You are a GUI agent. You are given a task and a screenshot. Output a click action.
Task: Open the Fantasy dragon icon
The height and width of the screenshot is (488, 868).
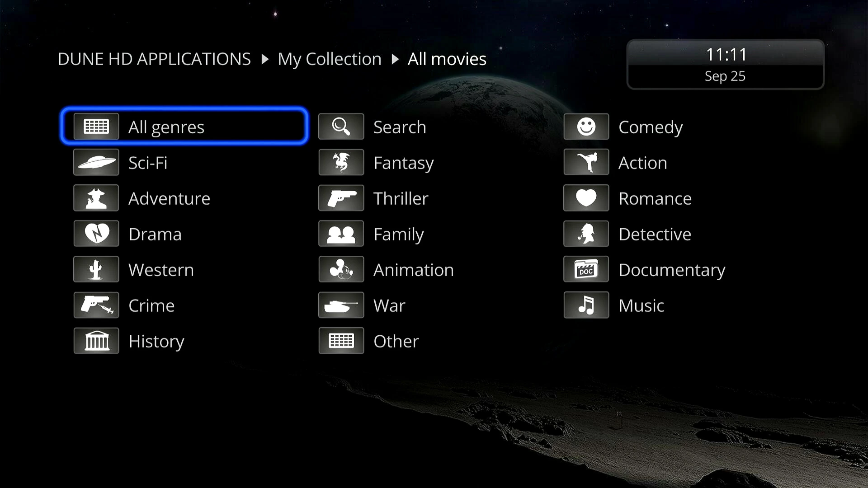point(341,162)
